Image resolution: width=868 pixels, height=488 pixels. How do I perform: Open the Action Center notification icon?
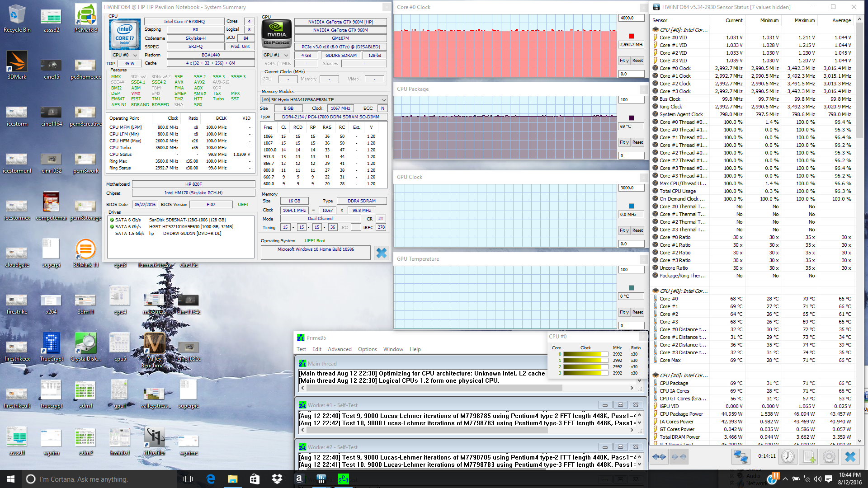click(x=829, y=479)
